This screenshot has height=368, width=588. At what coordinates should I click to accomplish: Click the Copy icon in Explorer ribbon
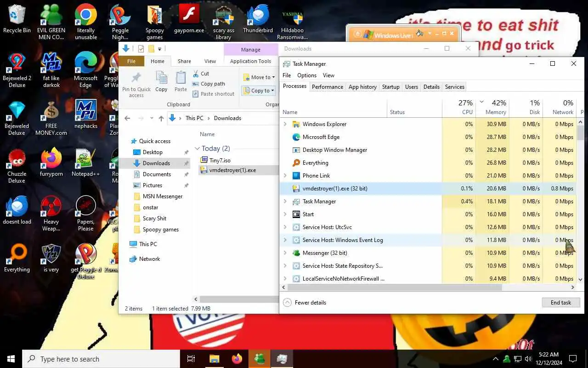pos(161,82)
